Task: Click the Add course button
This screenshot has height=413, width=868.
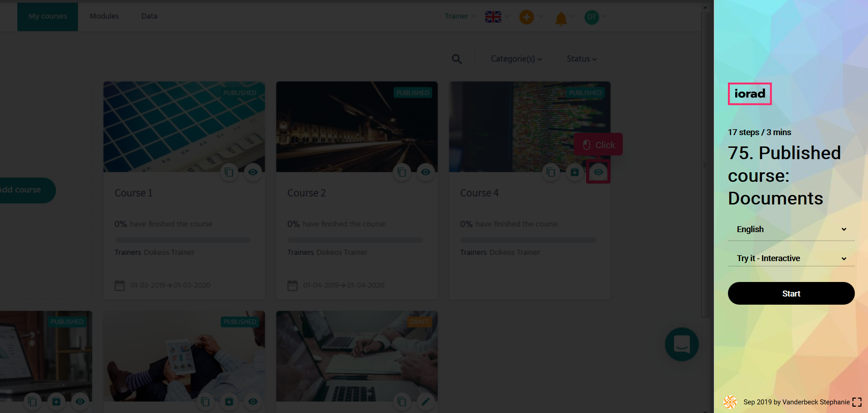Action: tap(23, 190)
